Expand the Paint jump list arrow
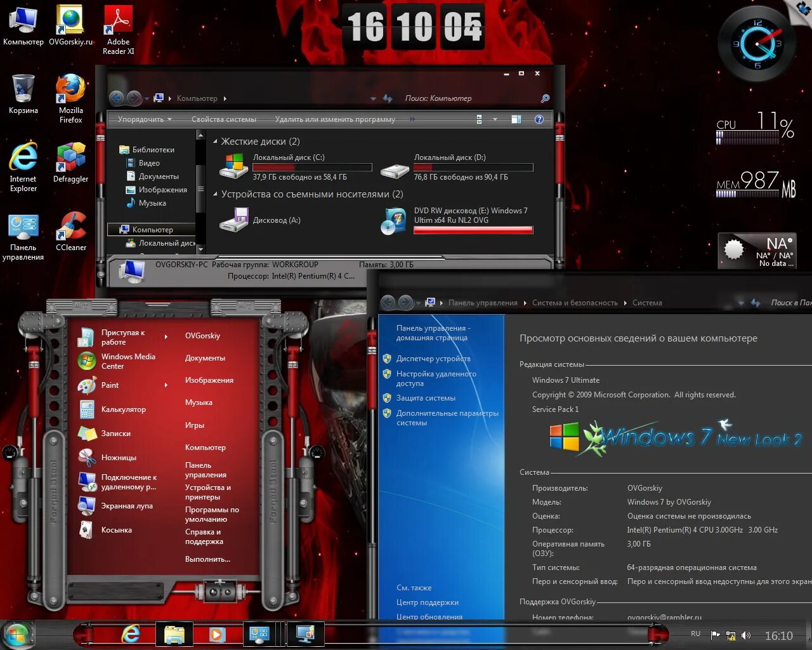 [x=166, y=385]
